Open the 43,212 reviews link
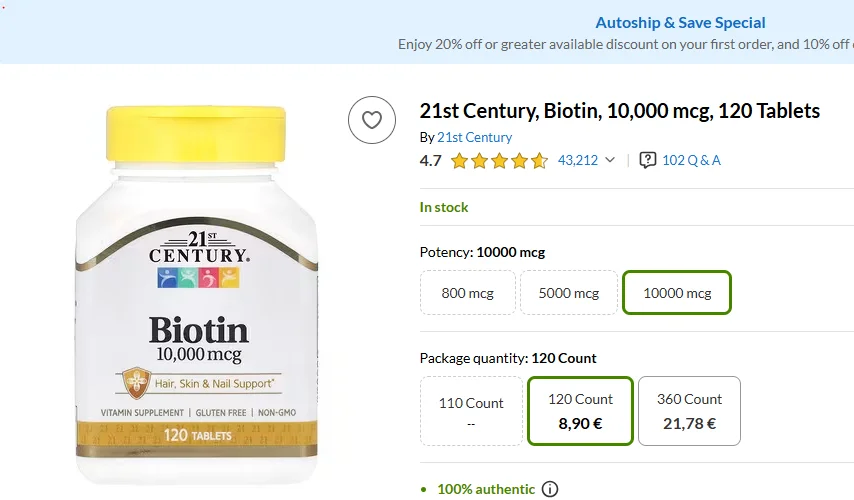Image resolution: width=854 pixels, height=500 pixels. (578, 160)
